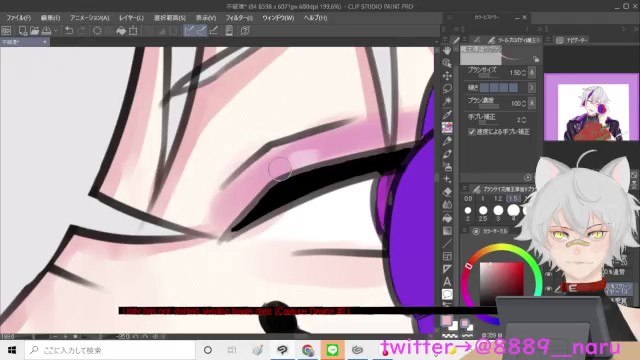Open the ウィンドウ(W) menu
Screen dimensions: 640x360
pyautogui.click(x=278, y=18)
